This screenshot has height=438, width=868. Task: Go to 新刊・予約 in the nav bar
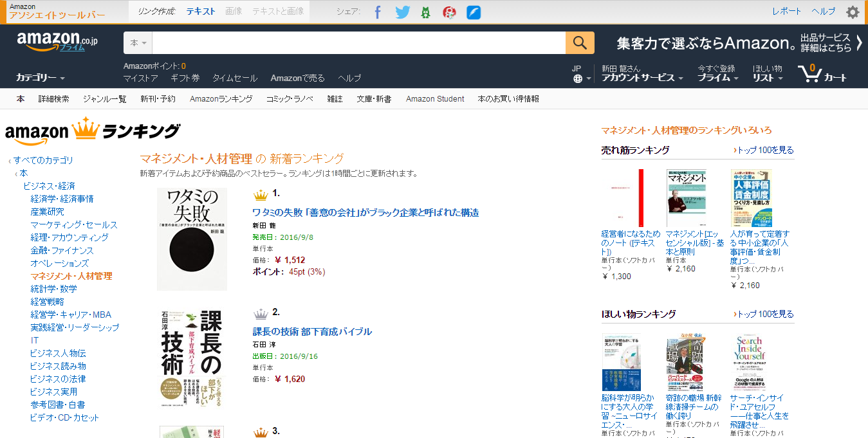point(158,99)
